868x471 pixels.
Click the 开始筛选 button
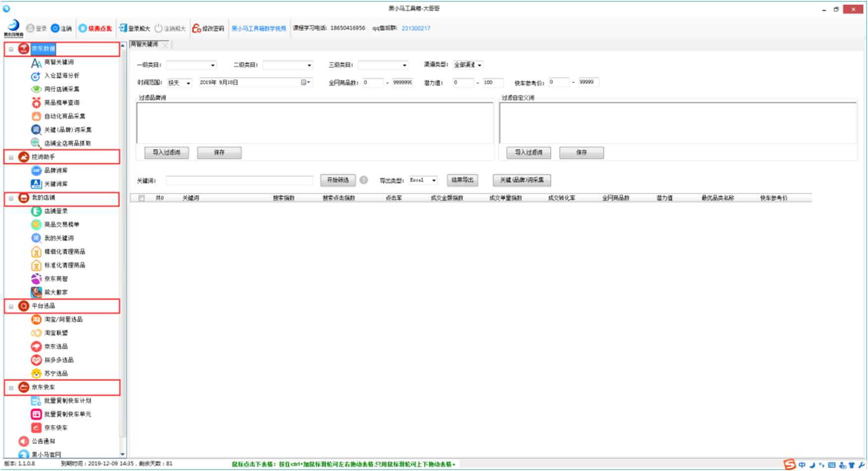[338, 180]
